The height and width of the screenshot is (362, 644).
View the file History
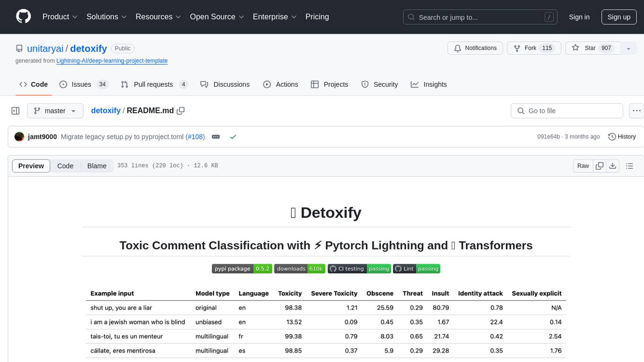(622, 136)
